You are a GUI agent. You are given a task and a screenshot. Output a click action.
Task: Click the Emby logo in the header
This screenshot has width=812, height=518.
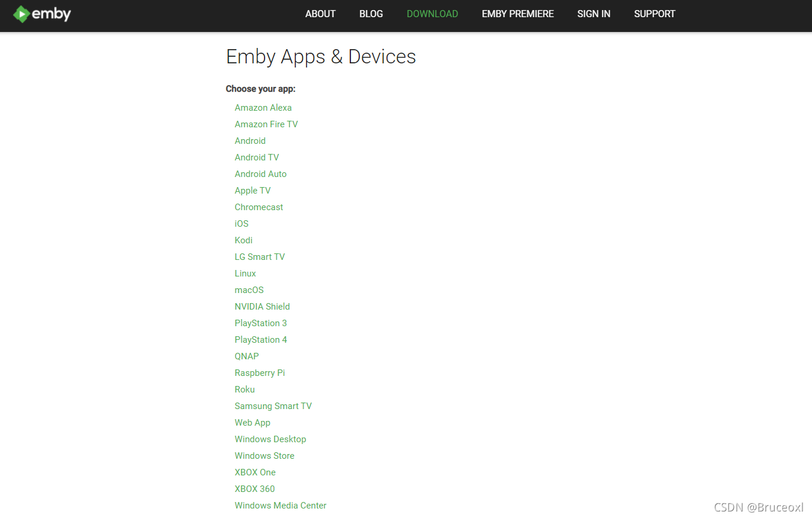[x=42, y=14]
